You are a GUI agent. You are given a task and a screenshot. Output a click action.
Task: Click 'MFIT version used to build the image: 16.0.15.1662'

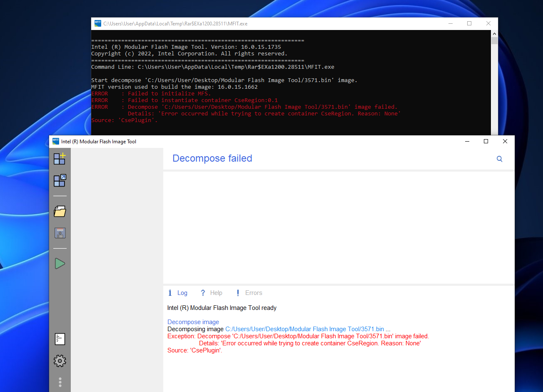pos(174,87)
